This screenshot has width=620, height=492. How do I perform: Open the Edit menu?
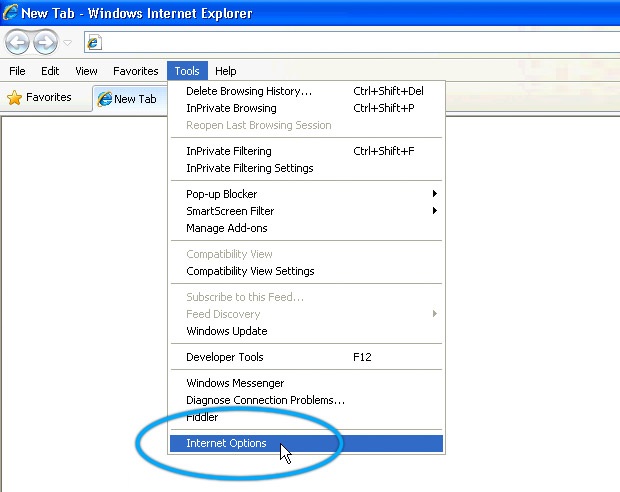pos(50,71)
